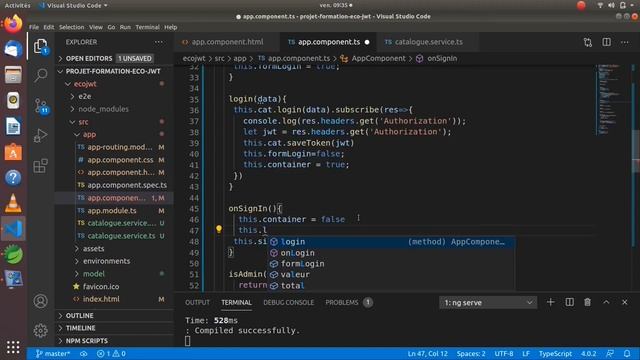Open the Selection menu
This screenshot has width=640, height=360.
tap(71, 27)
